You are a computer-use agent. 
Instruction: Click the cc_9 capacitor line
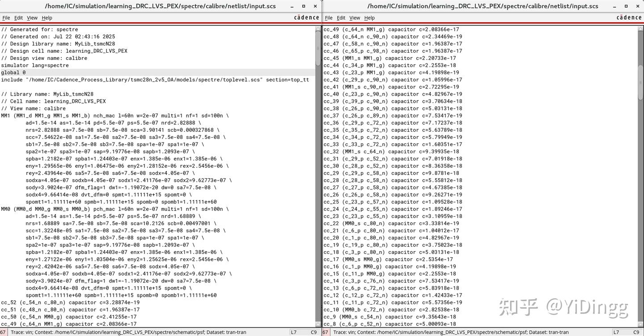[390, 317]
